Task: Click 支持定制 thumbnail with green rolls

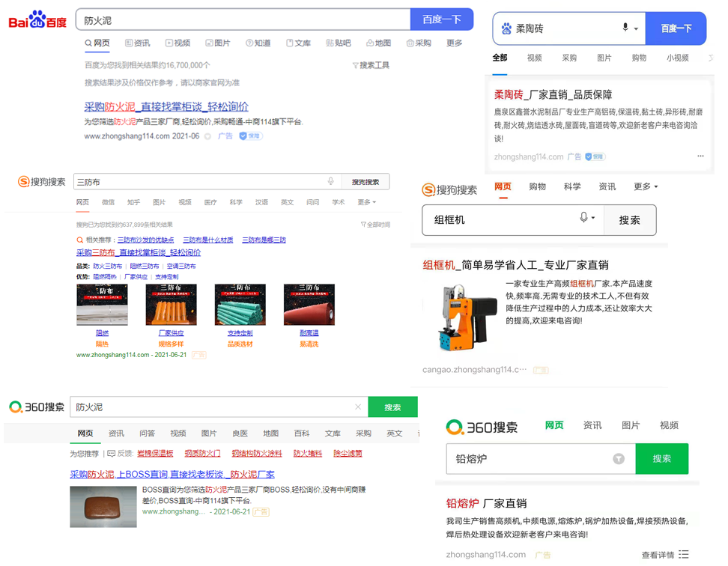Action: coord(240,305)
